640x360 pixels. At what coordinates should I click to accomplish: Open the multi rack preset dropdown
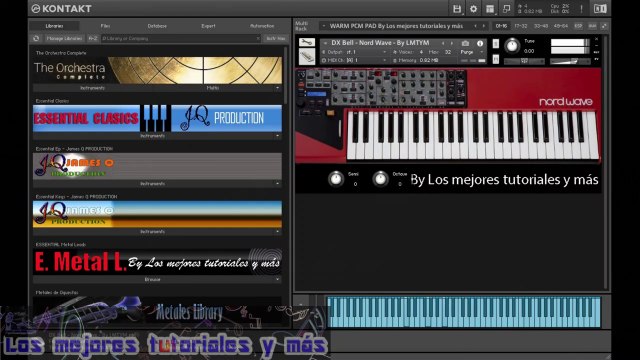pos(324,26)
